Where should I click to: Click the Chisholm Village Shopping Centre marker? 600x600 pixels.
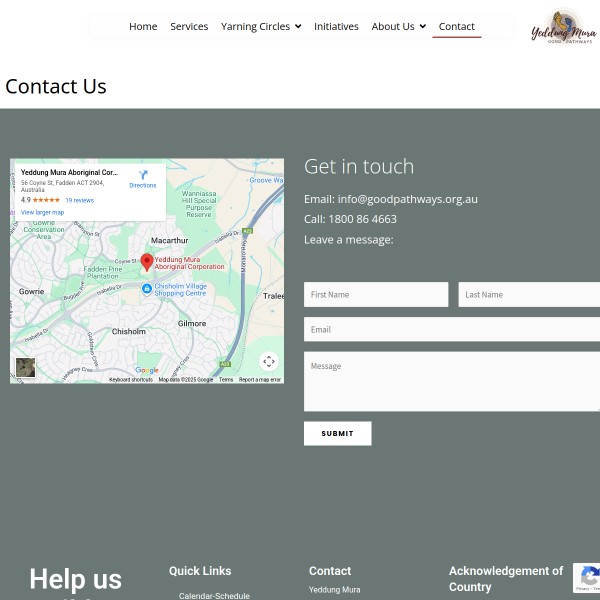[x=147, y=289]
